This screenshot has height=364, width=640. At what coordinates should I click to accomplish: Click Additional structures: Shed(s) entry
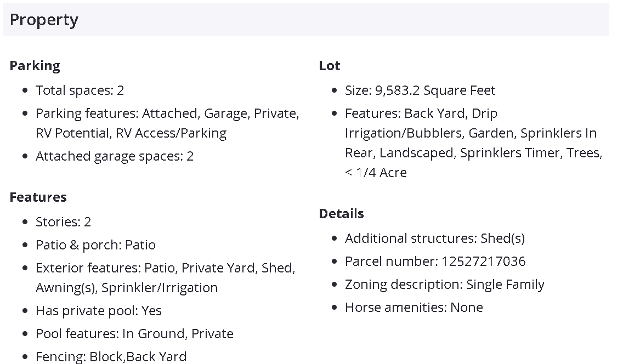(x=434, y=238)
